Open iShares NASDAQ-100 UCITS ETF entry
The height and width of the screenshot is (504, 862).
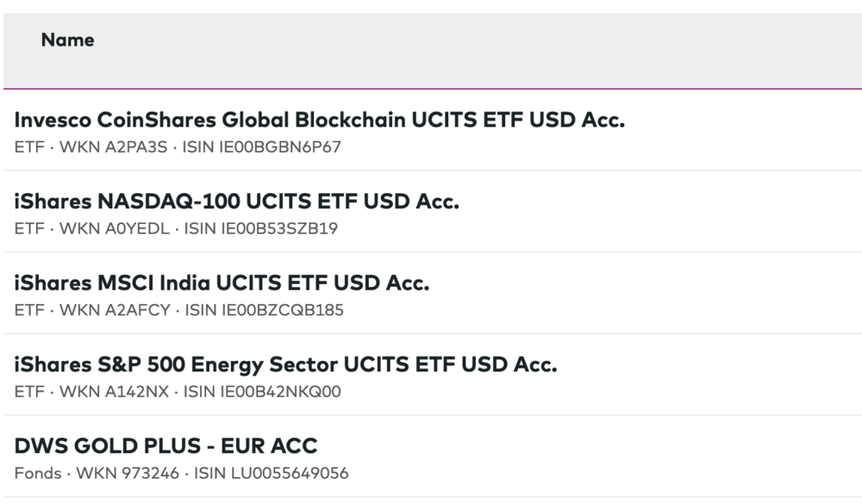(x=237, y=202)
